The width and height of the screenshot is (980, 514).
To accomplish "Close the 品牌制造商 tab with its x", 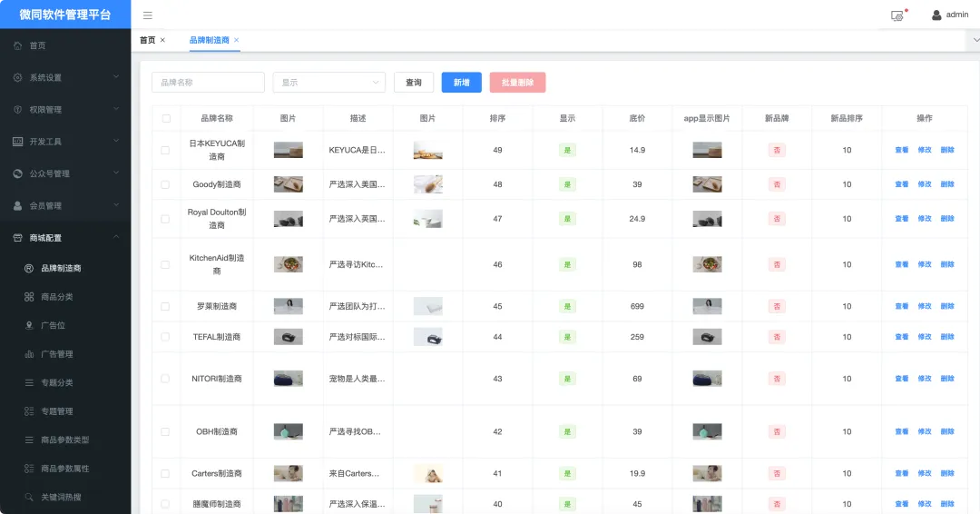I will tap(236, 40).
